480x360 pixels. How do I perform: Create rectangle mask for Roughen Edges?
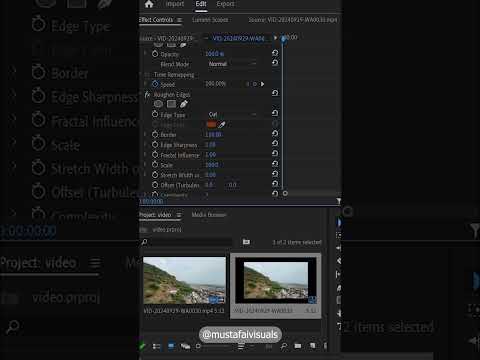[171, 104]
